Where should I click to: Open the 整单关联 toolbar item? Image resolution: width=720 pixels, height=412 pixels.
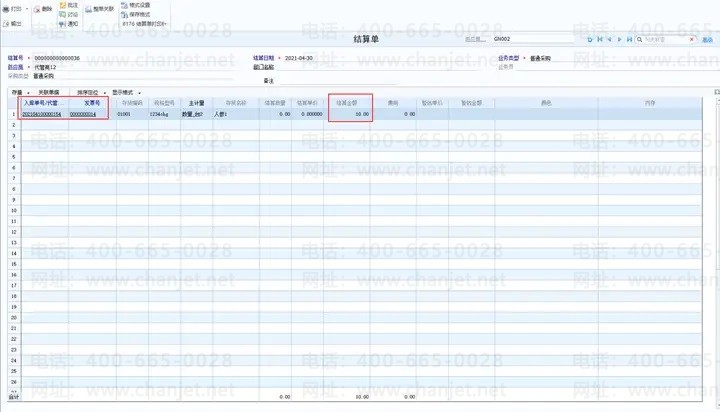coord(99,9)
